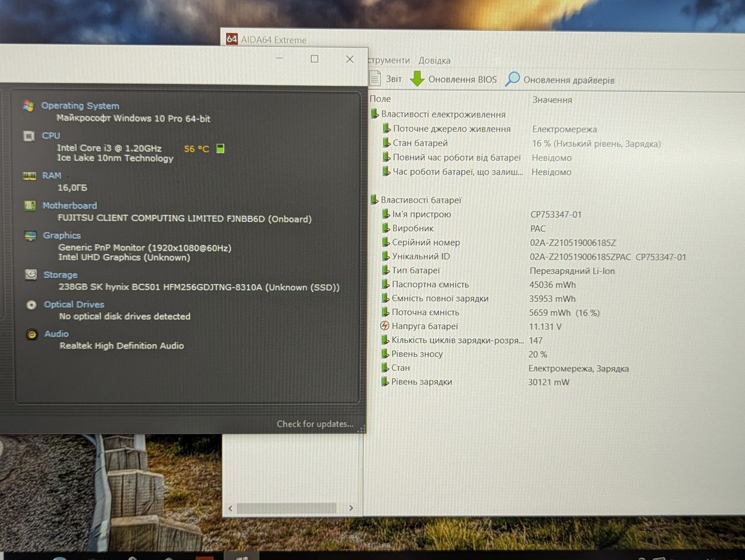Click the green chip icon beside 56 °C

(x=220, y=148)
